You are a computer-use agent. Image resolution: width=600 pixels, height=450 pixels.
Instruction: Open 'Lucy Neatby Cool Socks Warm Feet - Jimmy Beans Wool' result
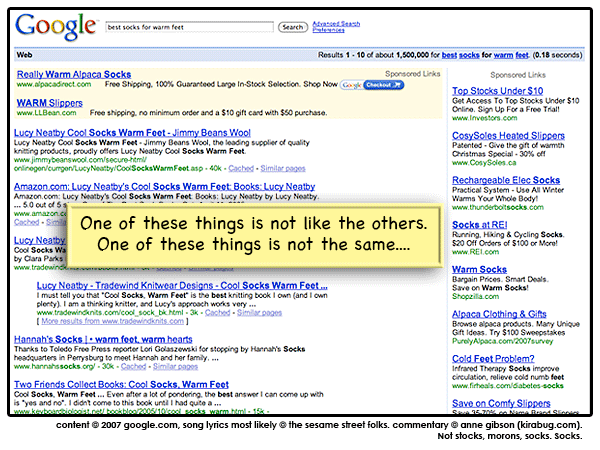(x=132, y=133)
